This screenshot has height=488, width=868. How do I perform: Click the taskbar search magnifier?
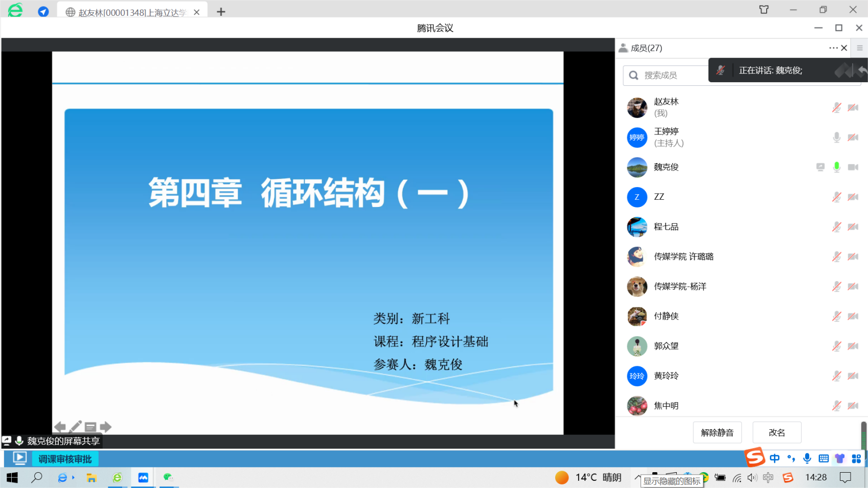click(37, 478)
